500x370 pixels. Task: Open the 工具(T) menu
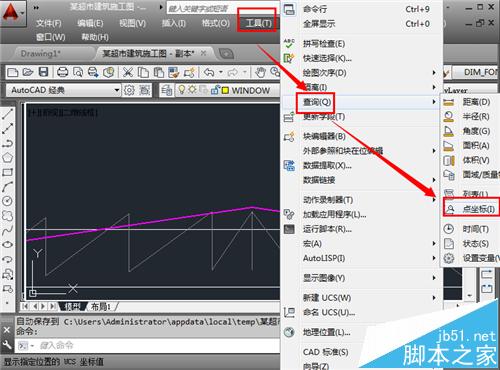258,23
